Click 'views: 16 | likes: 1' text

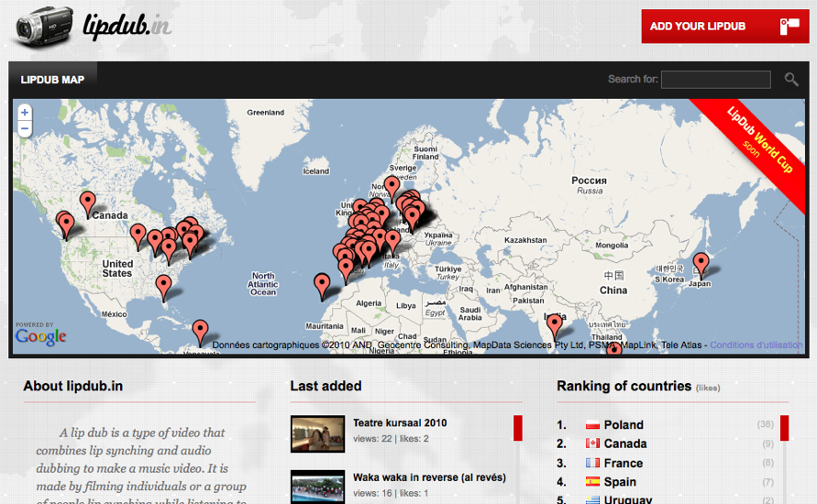[391, 493]
